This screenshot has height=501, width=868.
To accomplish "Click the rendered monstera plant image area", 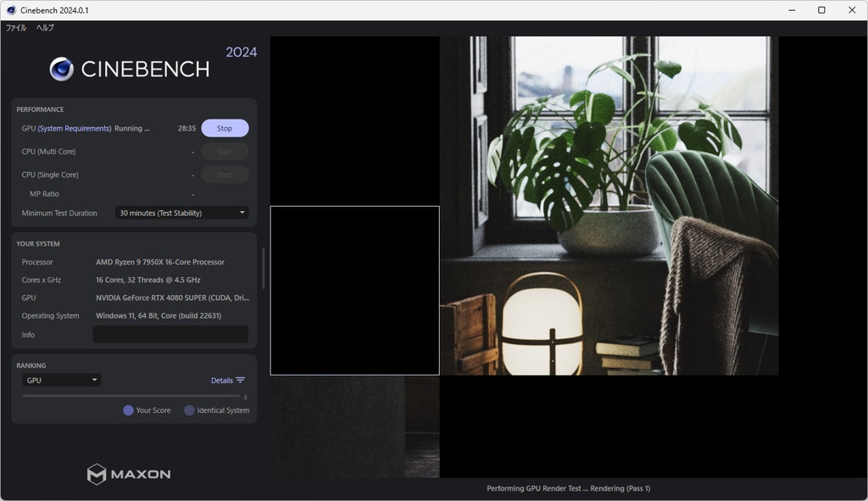I will [609, 205].
